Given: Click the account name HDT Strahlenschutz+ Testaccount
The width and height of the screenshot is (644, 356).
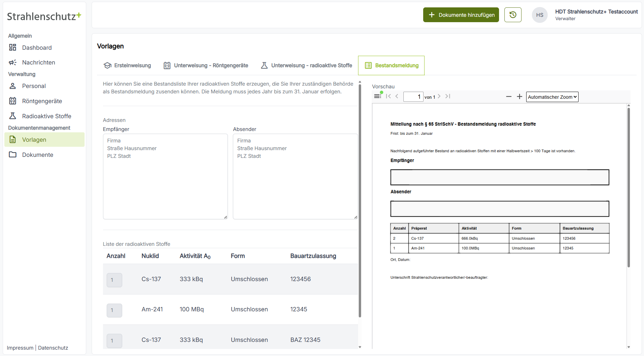Looking at the screenshot, I should point(596,12).
